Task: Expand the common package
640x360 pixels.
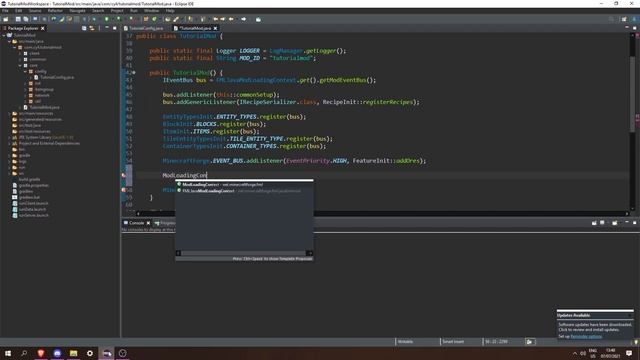Action: coord(20,59)
